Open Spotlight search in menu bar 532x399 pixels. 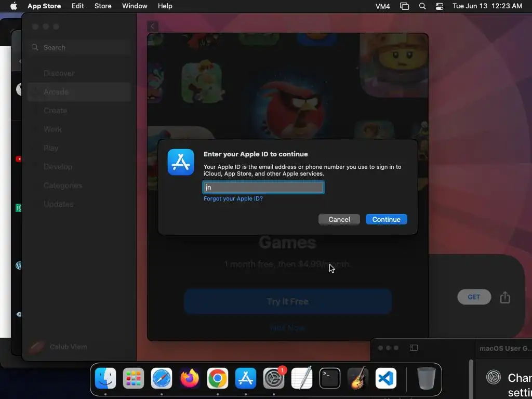tap(422, 6)
